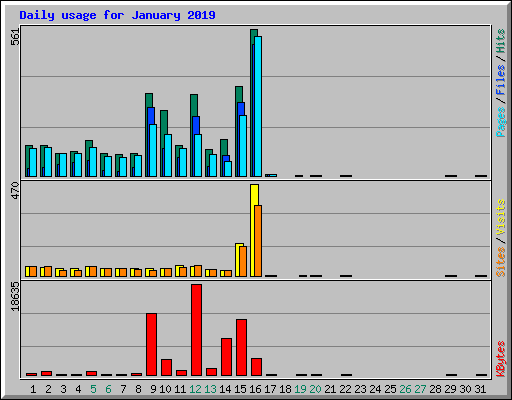
Task: Click day 17 on the x-axis
Action: (x=270, y=389)
